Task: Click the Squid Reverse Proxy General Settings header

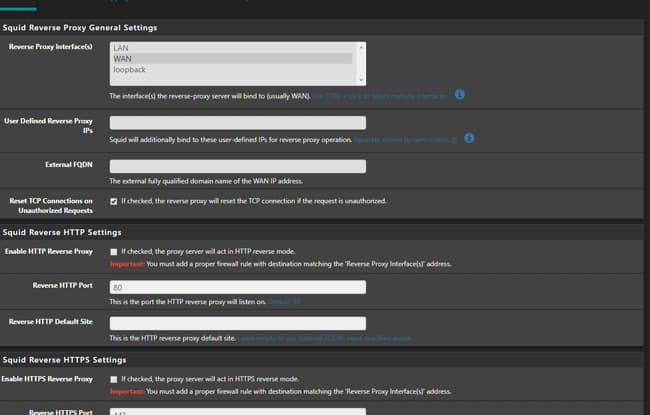Action: click(80, 28)
